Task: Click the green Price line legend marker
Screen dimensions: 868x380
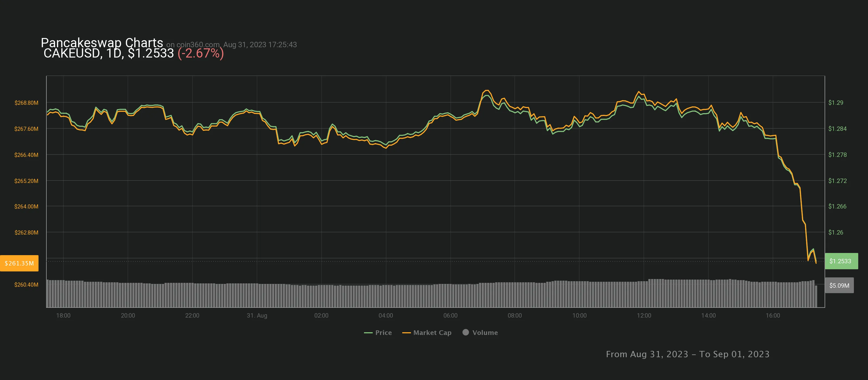Action: pos(368,333)
